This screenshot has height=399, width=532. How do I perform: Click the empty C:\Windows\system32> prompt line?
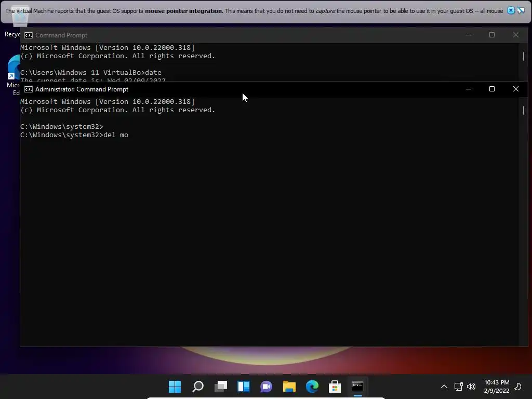62,127
